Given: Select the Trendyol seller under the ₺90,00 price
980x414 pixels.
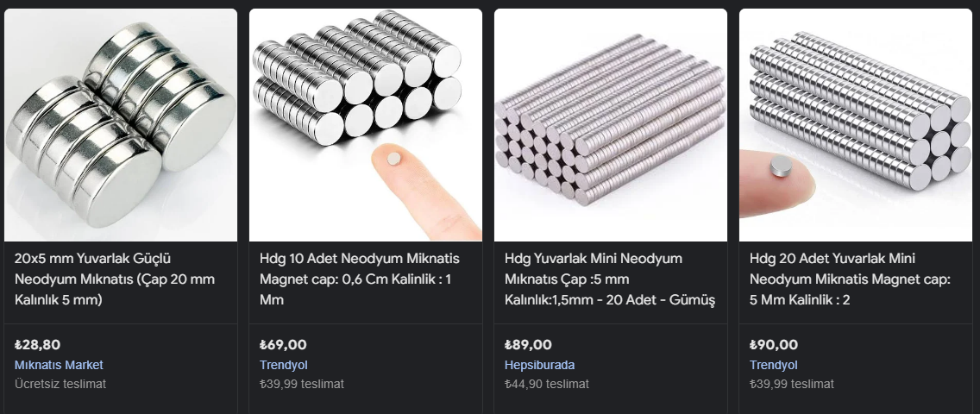Looking at the screenshot, I should [x=774, y=365].
